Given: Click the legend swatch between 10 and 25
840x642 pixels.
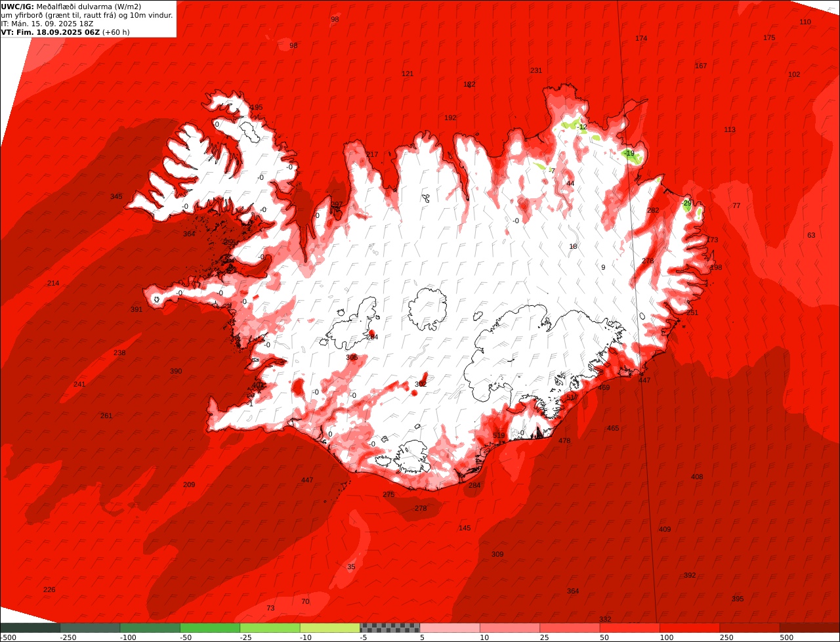Looking at the screenshot, I should 510,628.
